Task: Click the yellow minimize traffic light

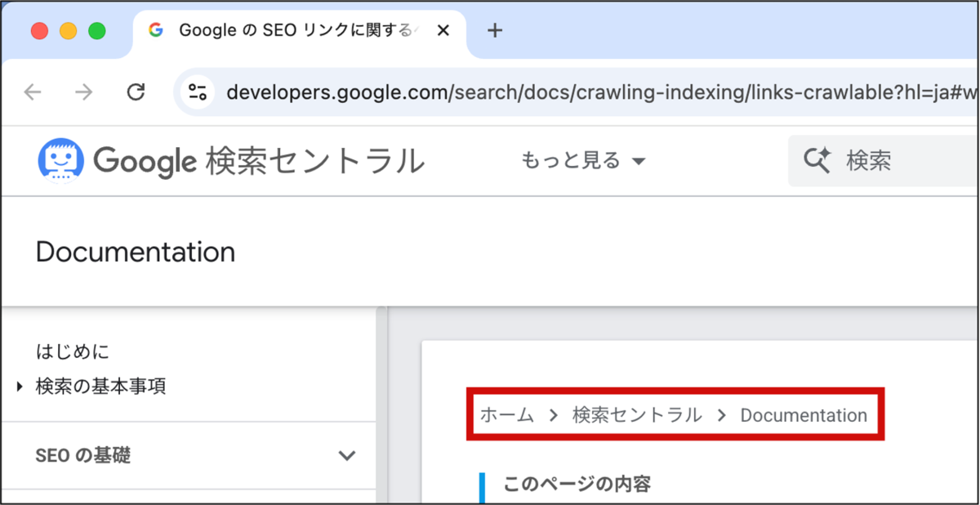Action: 69,29
